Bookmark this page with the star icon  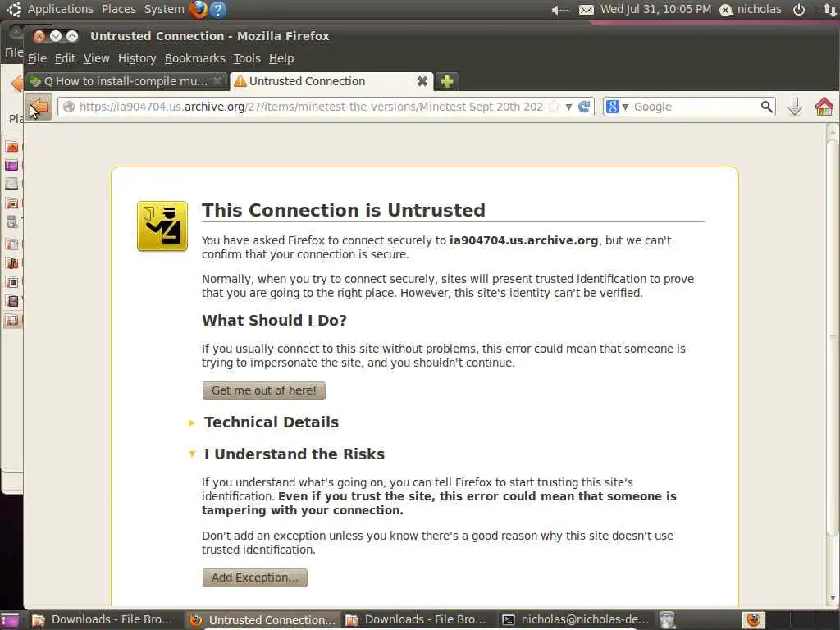554,107
